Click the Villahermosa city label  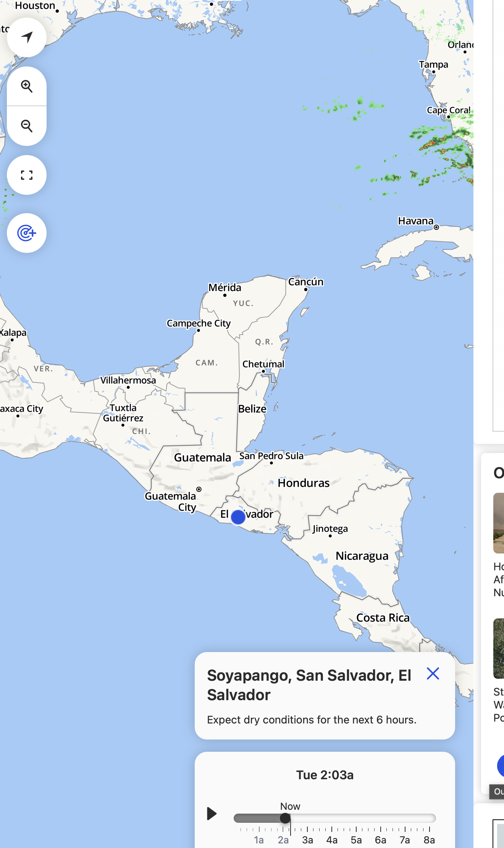point(128,380)
